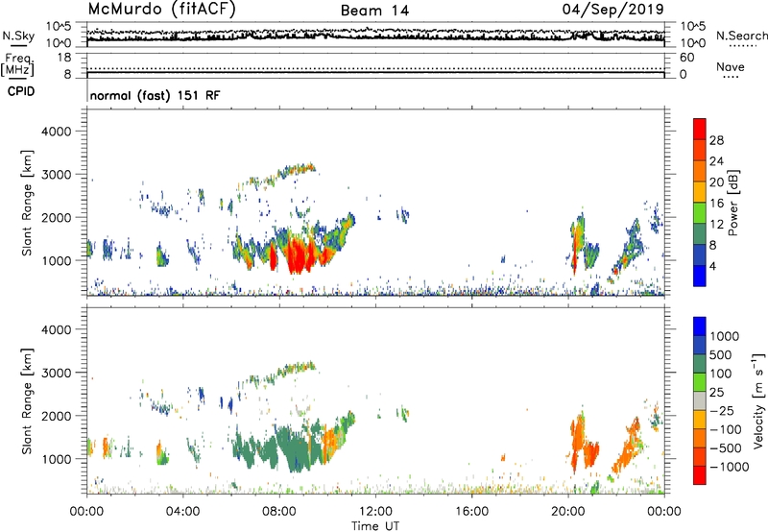Image resolution: width=768 pixels, height=532 pixels.
Task: Select the "Freq. [MHz]" axis label
Action: (17, 64)
